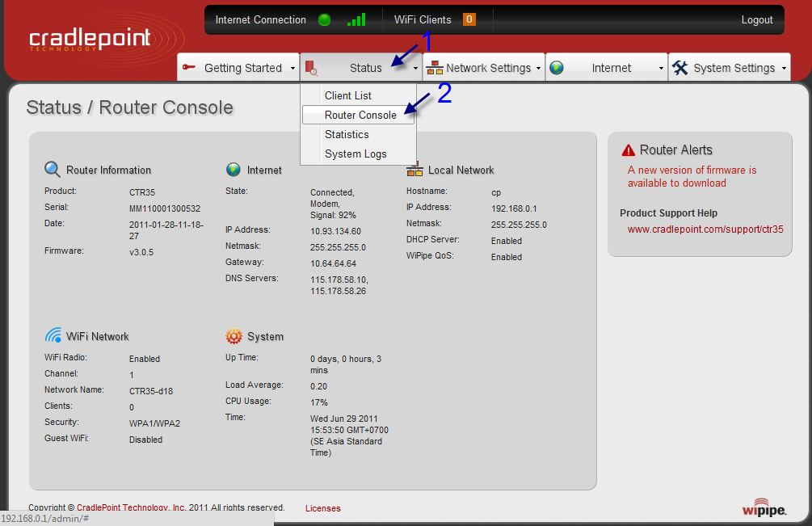The width and height of the screenshot is (812, 526).
Task: Open the Internet tab in navigation
Action: [607, 67]
